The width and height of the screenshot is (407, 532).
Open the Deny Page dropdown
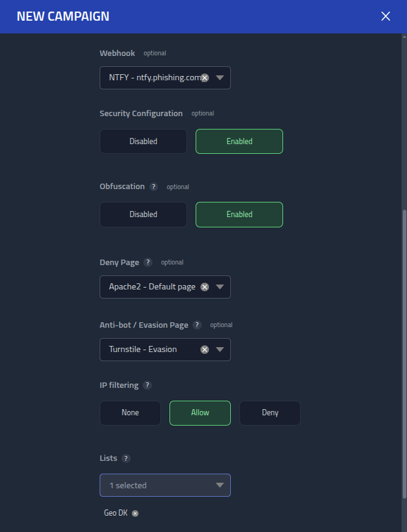220,286
